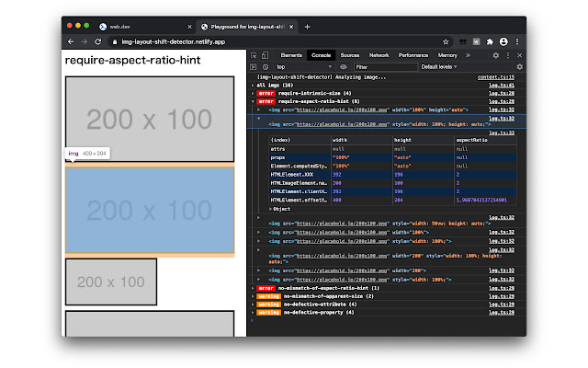Viewport: 588px width, 368px height.
Task: Open DevTools settings gear in tab bar
Action: point(494,55)
